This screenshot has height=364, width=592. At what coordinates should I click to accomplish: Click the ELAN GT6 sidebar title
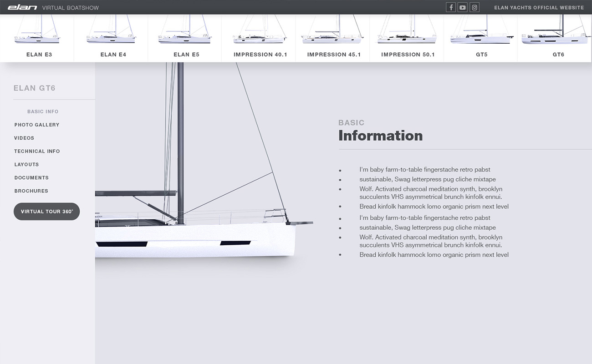pyautogui.click(x=35, y=88)
